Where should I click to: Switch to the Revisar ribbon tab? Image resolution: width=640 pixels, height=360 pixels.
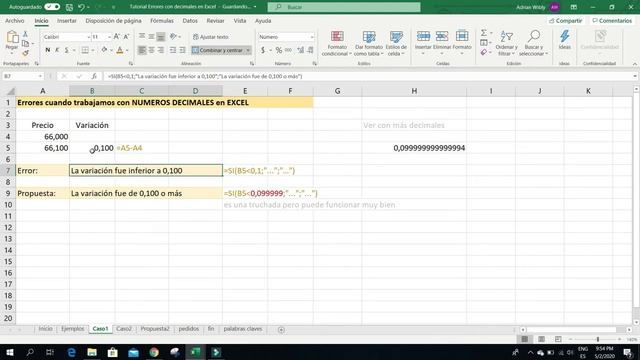point(215,20)
